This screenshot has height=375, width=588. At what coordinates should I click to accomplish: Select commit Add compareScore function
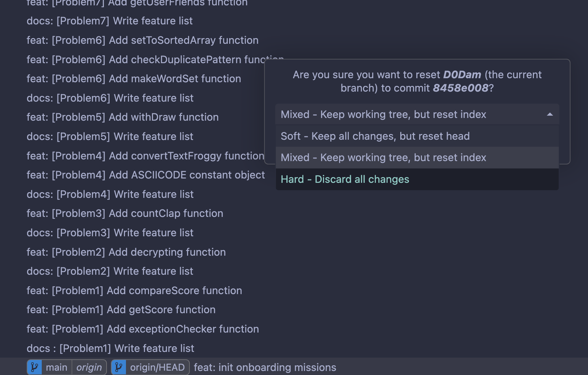pos(134,290)
